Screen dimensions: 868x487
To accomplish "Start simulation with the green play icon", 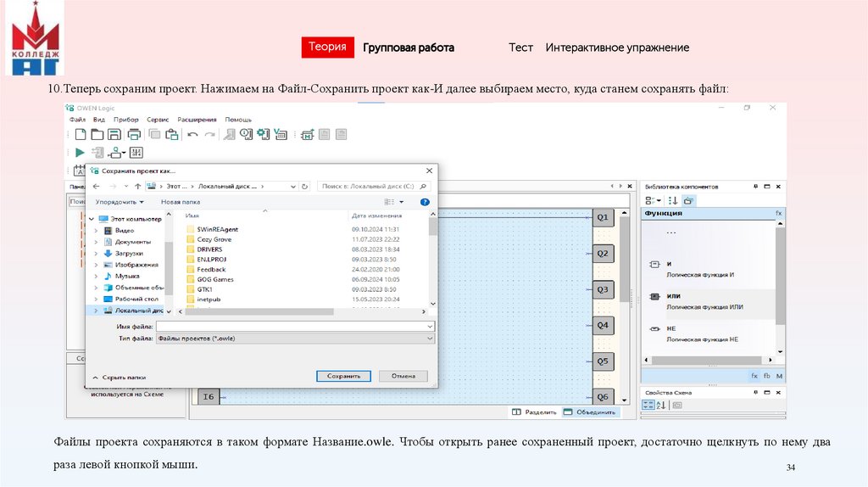I will pos(80,153).
